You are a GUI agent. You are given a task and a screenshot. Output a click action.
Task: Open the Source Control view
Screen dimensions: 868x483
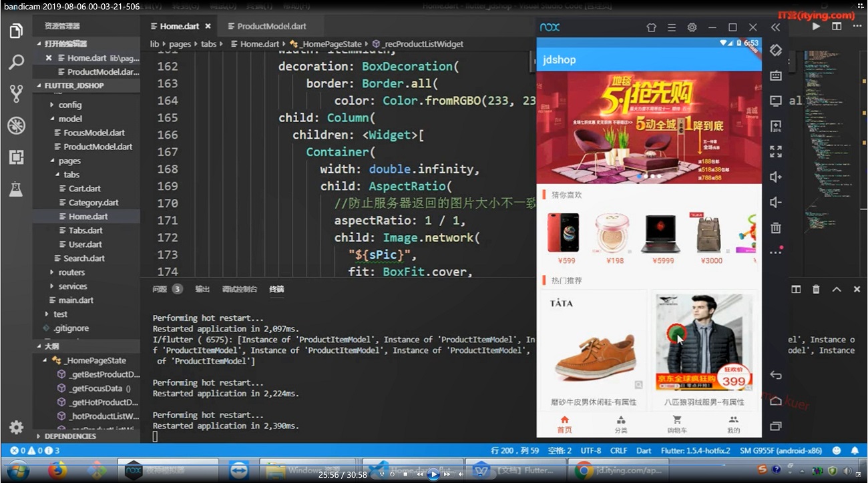point(17,93)
